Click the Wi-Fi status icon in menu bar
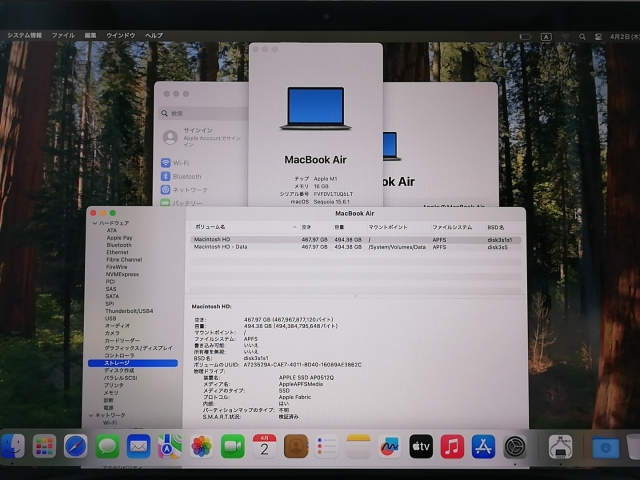Screen dimensions: 640x480 [x=566, y=37]
